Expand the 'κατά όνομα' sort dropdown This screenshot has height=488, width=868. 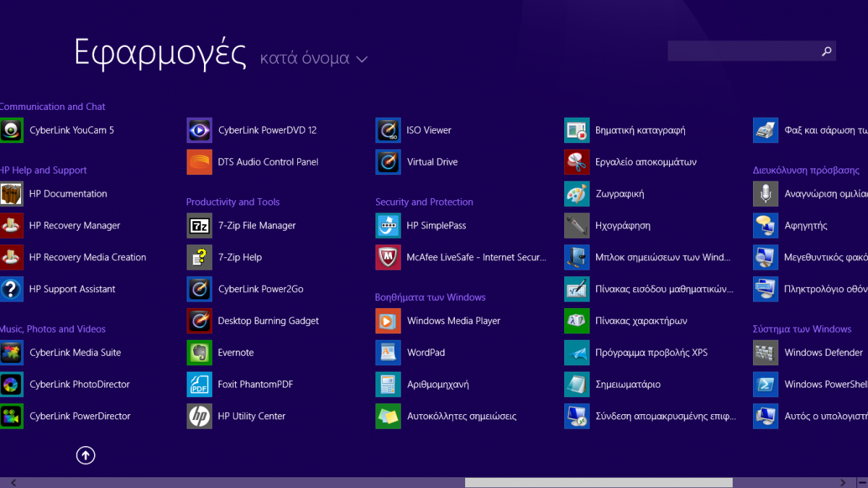[314, 59]
